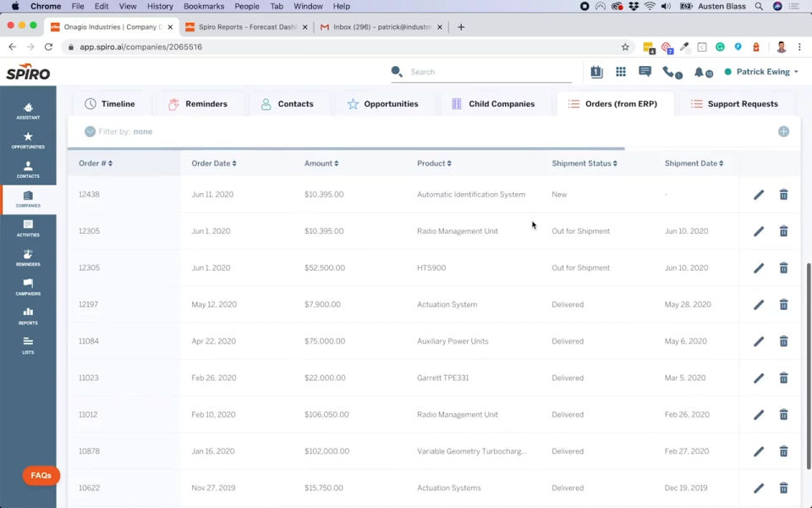Switch to the Contacts tab
This screenshot has height=508, width=812.
tap(287, 103)
